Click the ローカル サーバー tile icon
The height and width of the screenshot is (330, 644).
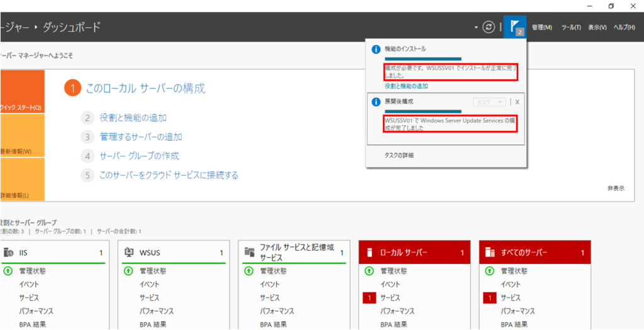click(x=369, y=253)
